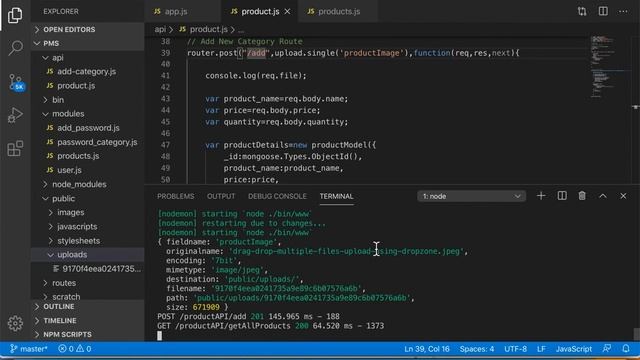The height and width of the screenshot is (360, 640).
Task: Expand the Outline section
Action: tap(87, 307)
